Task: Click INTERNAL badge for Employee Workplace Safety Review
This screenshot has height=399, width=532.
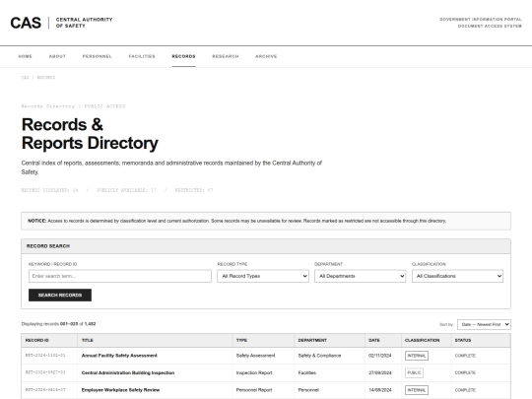Action: tap(417, 390)
